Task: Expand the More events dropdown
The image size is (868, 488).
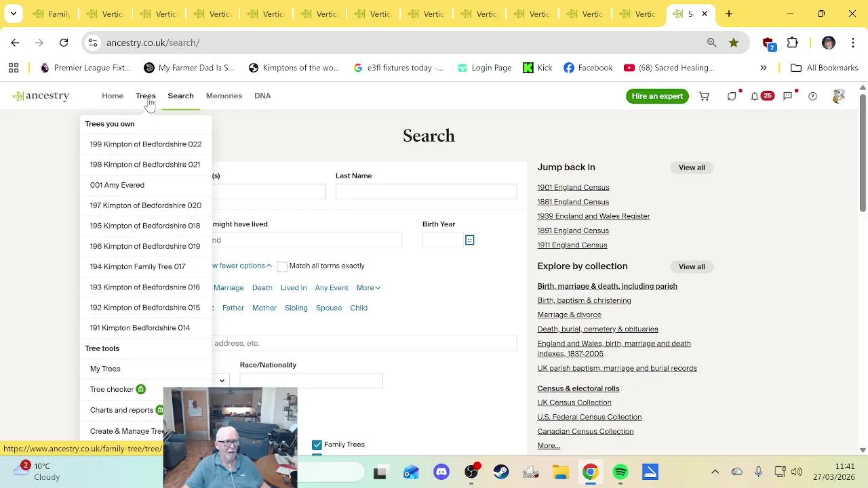Action: 368,287
